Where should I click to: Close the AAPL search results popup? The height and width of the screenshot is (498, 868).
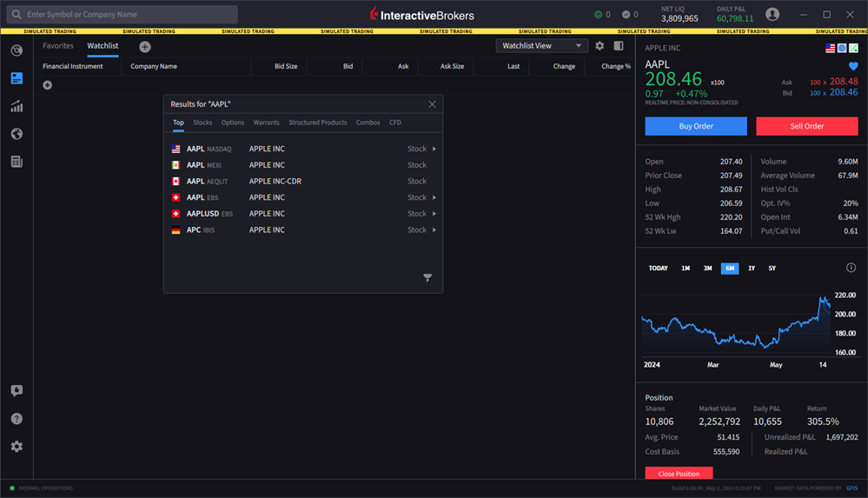coord(433,104)
